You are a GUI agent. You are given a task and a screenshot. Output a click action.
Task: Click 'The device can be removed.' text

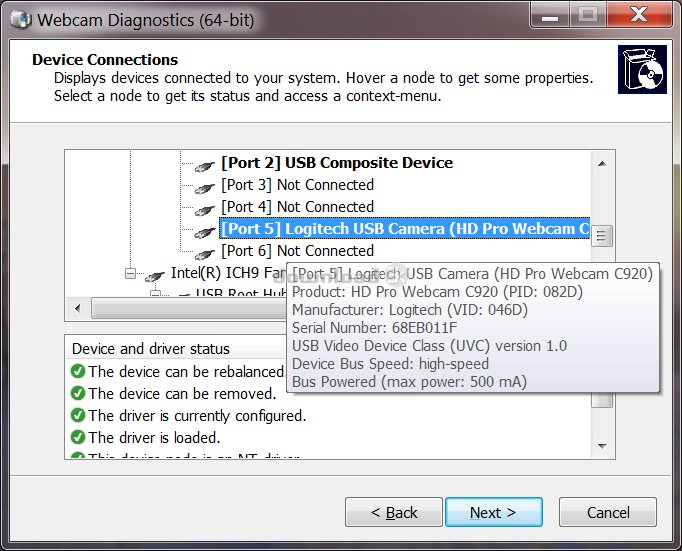click(182, 394)
